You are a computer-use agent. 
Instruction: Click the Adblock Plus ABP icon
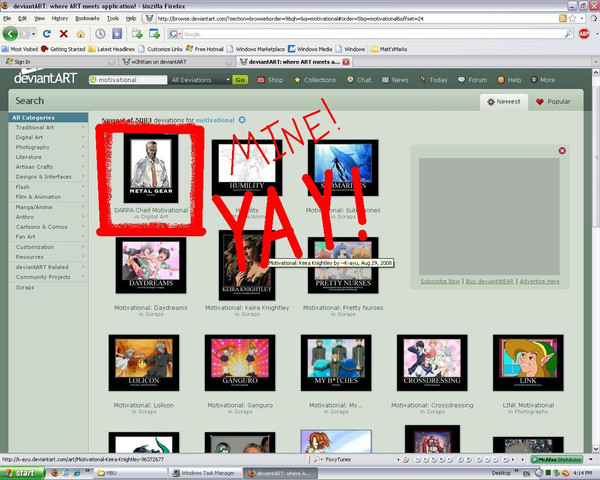[x=584, y=34]
